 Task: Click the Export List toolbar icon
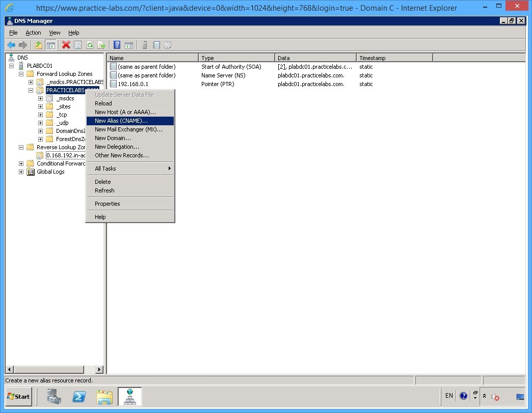[x=102, y=45]
